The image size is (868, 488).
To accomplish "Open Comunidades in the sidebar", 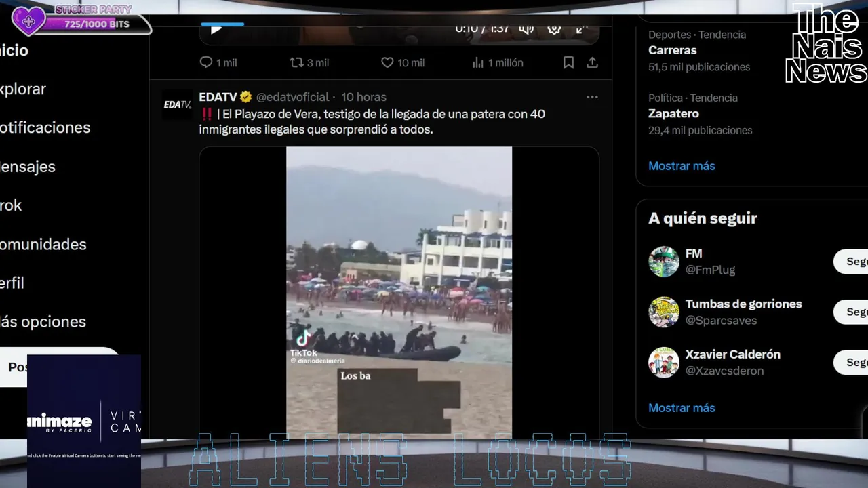I will point(43,244).
